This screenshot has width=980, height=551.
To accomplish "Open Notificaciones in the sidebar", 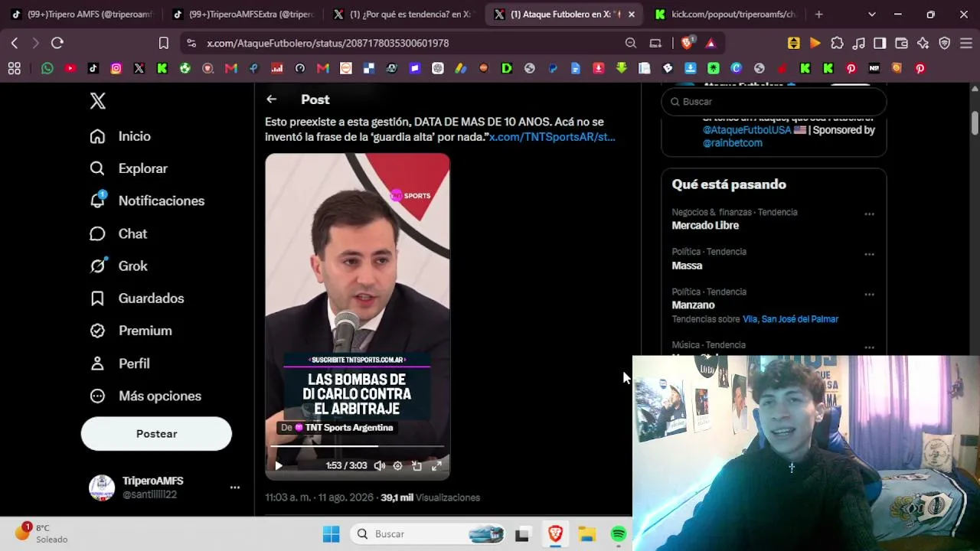I will [147, 201].
